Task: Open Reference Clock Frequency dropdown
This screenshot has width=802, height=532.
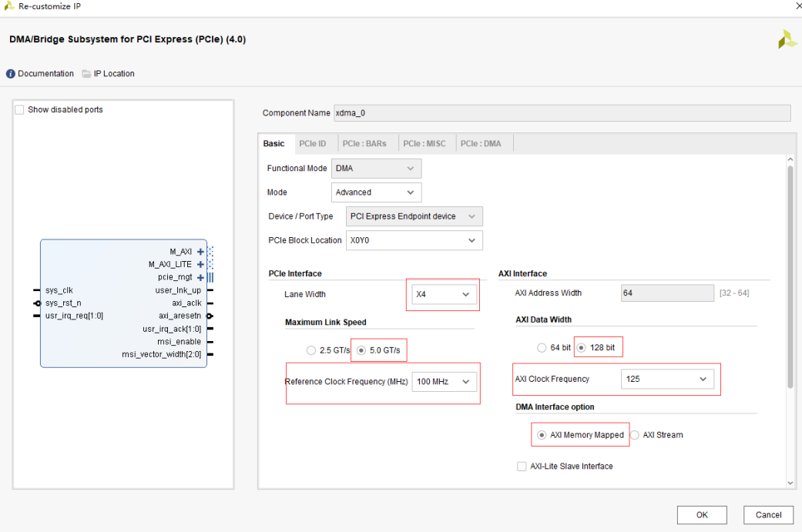Action: coord(443,382)
